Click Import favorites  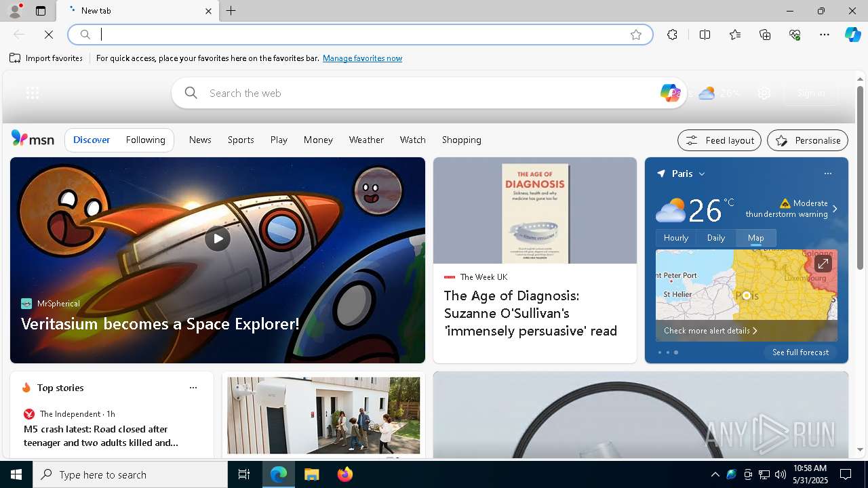(x=46, y=58)
